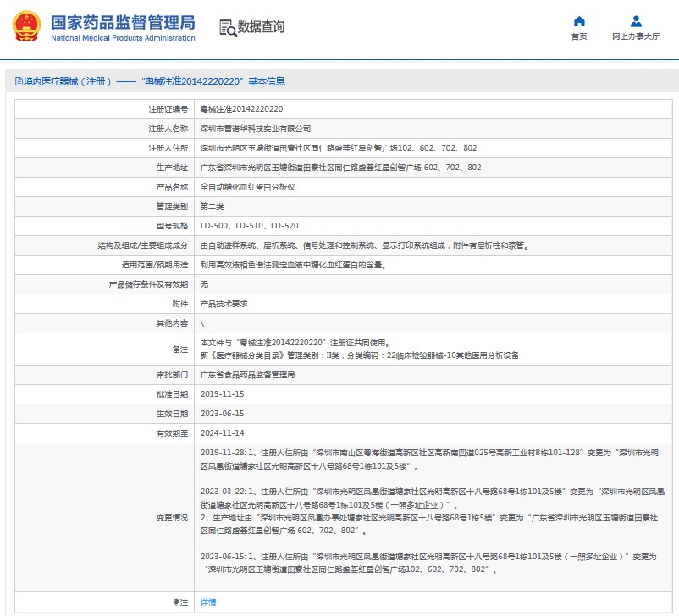This screenshot has width=679, height=616.
Task: Select the 管理类别 row label
Action: 172,206
